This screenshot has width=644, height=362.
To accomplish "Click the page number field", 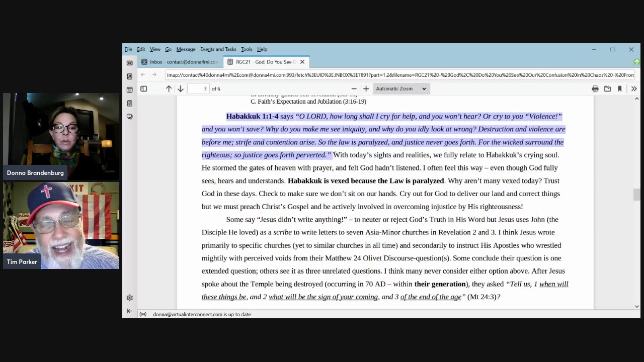I will [x=198, y=88].
